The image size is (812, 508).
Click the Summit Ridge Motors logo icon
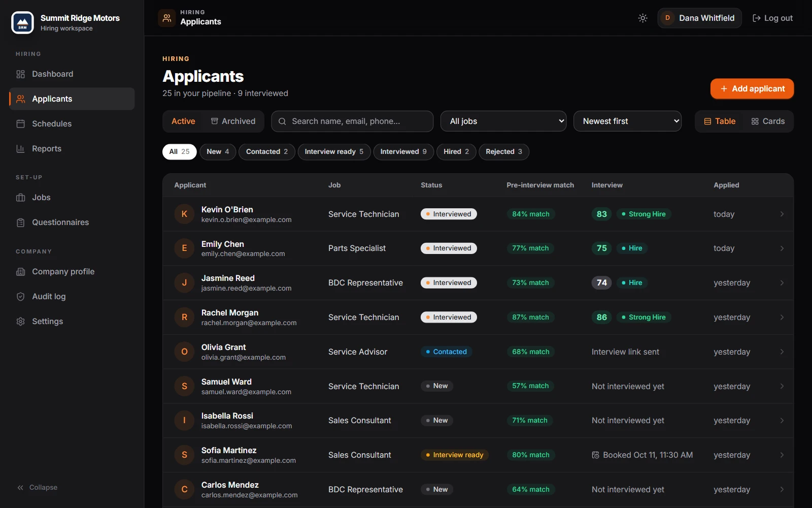click(22, 22)
